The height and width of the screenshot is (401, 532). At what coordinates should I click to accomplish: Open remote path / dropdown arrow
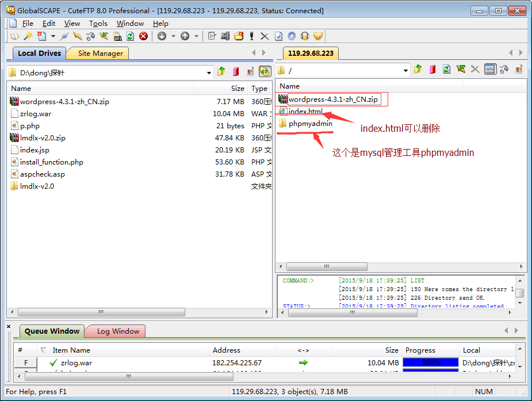405,71
